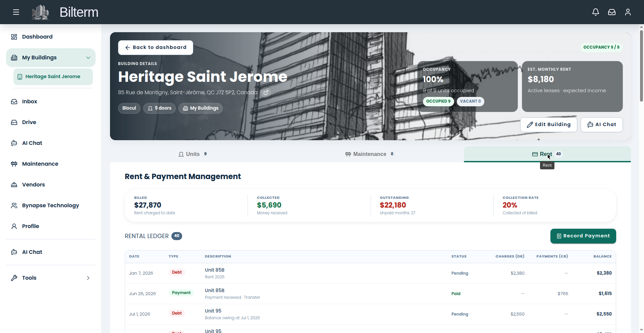The height and width of the screenshot is (333, 644).
Task: Click the lower AI Chat robot icon
Action: click(14, 252)
